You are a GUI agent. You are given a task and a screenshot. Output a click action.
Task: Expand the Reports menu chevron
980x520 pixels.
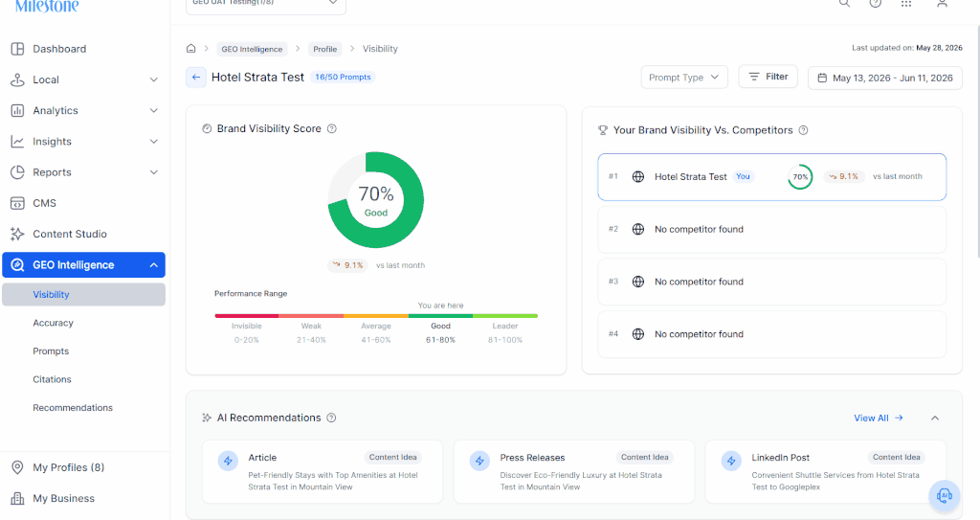[x=154, y=172]
